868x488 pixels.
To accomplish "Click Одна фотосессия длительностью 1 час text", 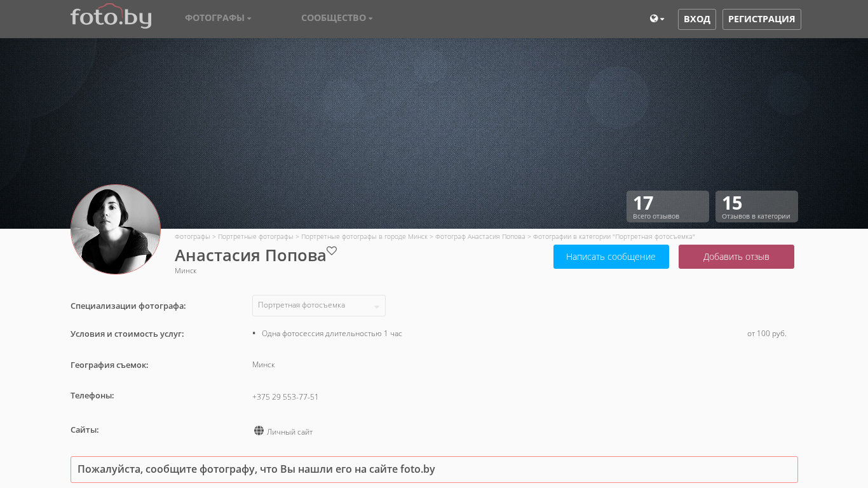I will 332,334.
